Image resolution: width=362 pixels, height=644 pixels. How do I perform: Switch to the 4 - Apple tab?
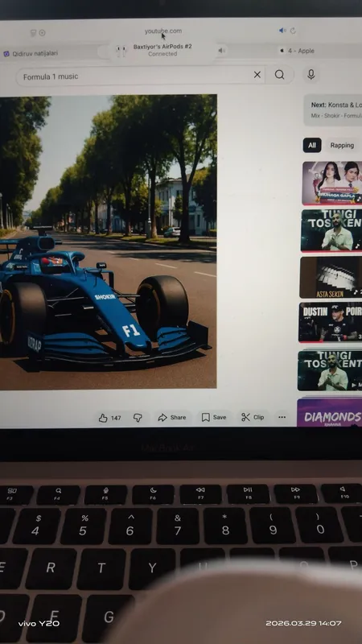[297, 51]
